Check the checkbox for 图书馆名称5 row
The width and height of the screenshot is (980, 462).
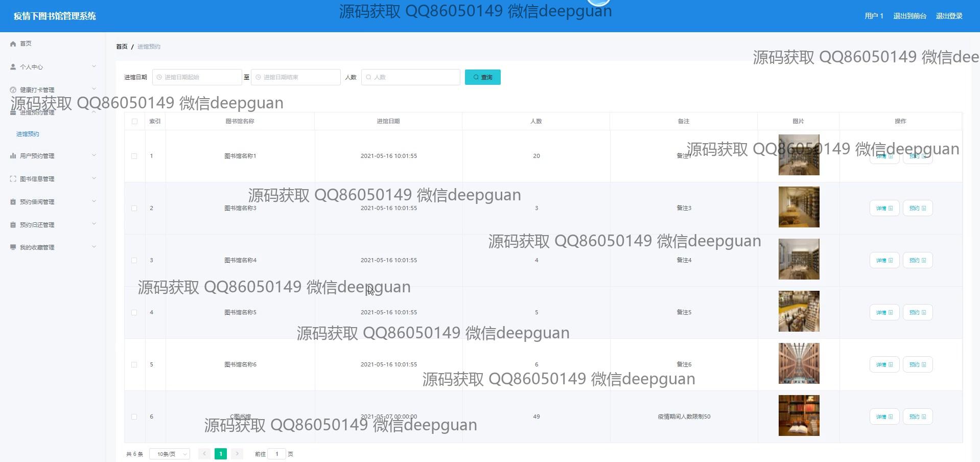click(134, 313)
